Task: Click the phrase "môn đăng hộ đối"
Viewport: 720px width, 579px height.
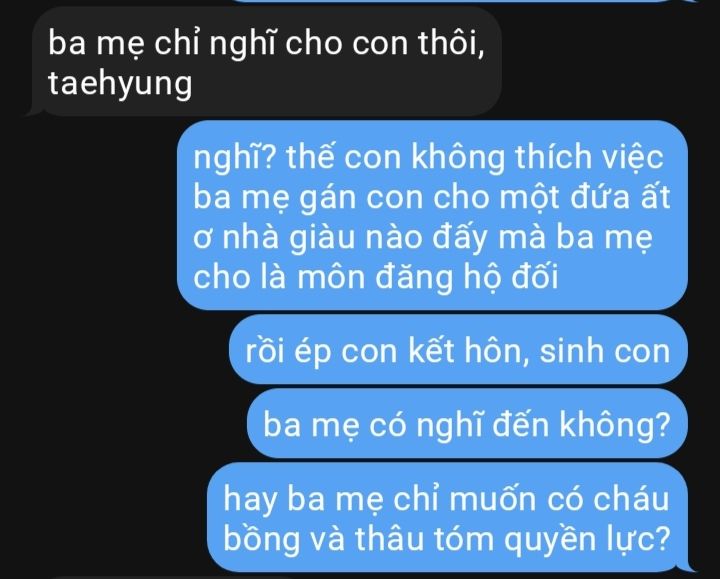Action: tap(428, 277)
